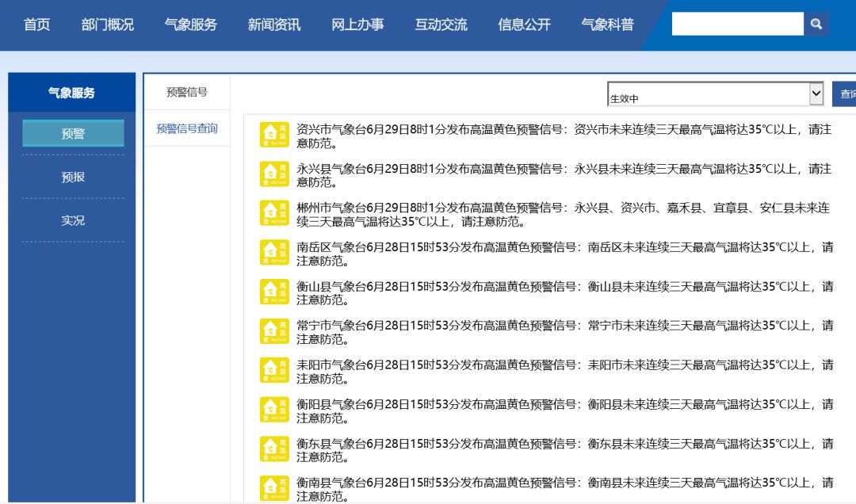856x504 pixels.
Task: Open the 衡南县气象台 warning text
Action: 565,489
